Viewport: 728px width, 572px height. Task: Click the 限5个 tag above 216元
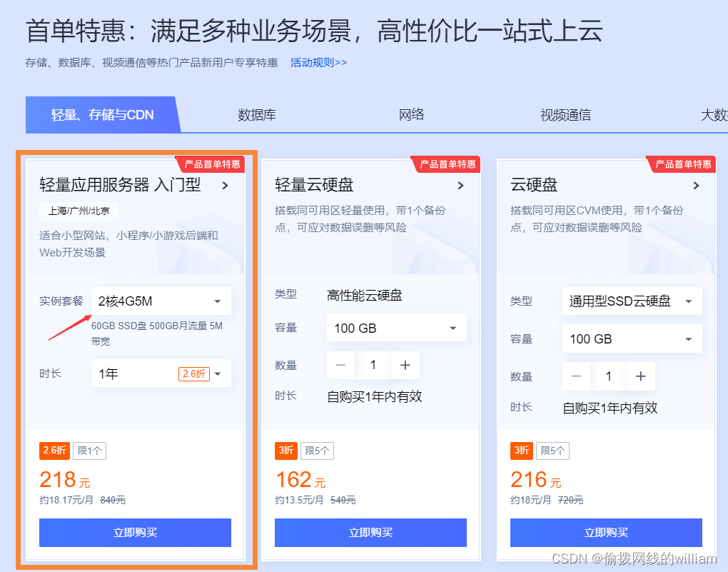tap(552, 451)
